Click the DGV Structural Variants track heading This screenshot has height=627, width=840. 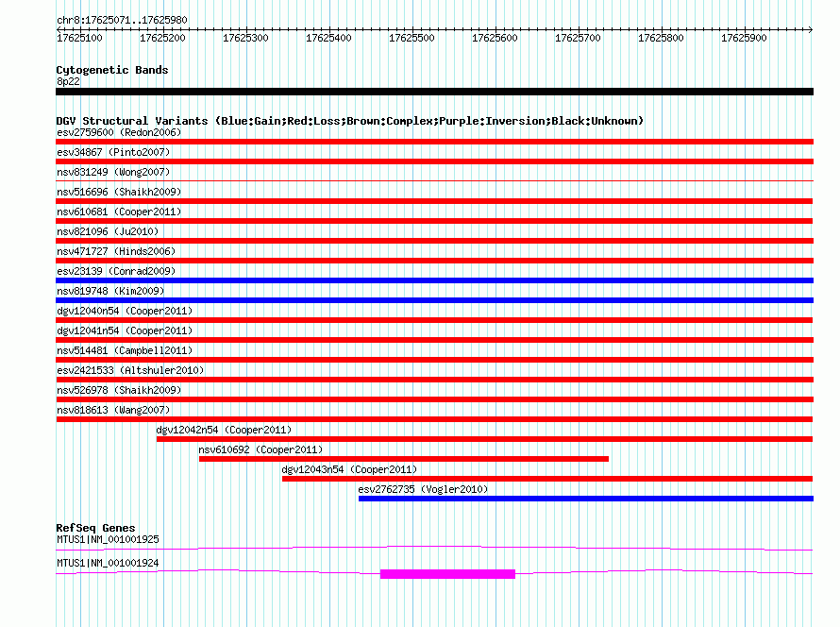click(x=350, y=121)
